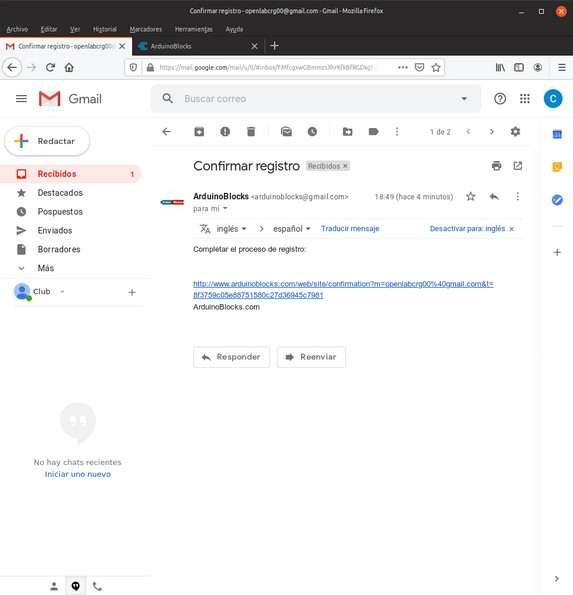This screenshot has width=573, height=595.
Task: Open the Archivo menu
Action: pos(17,29)
